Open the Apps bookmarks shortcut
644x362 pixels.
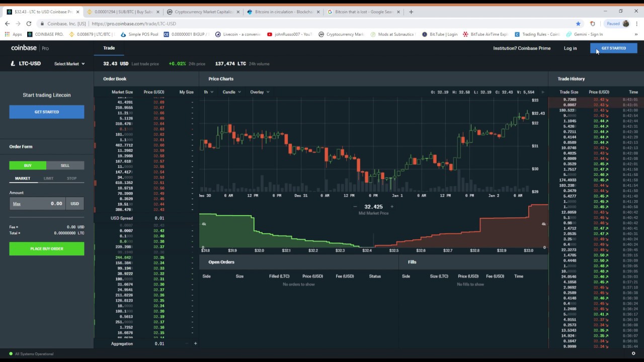[x=14, y=34]
